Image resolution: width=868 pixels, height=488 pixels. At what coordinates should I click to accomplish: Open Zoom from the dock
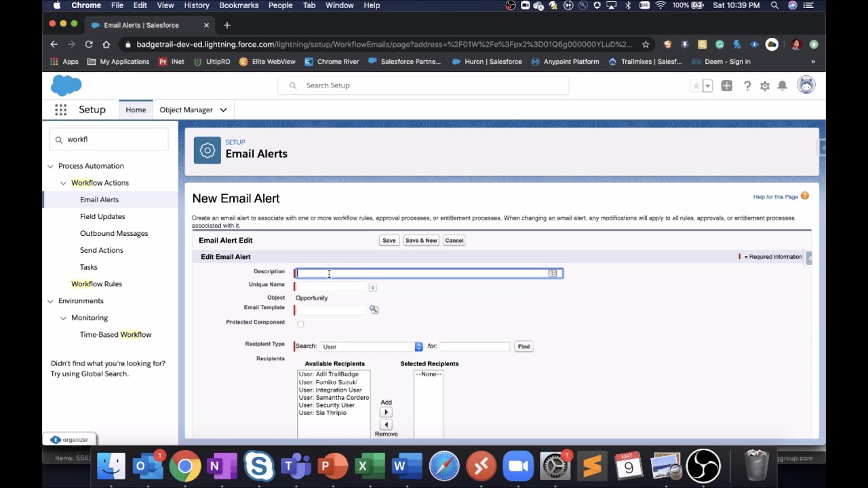[518, 466]
